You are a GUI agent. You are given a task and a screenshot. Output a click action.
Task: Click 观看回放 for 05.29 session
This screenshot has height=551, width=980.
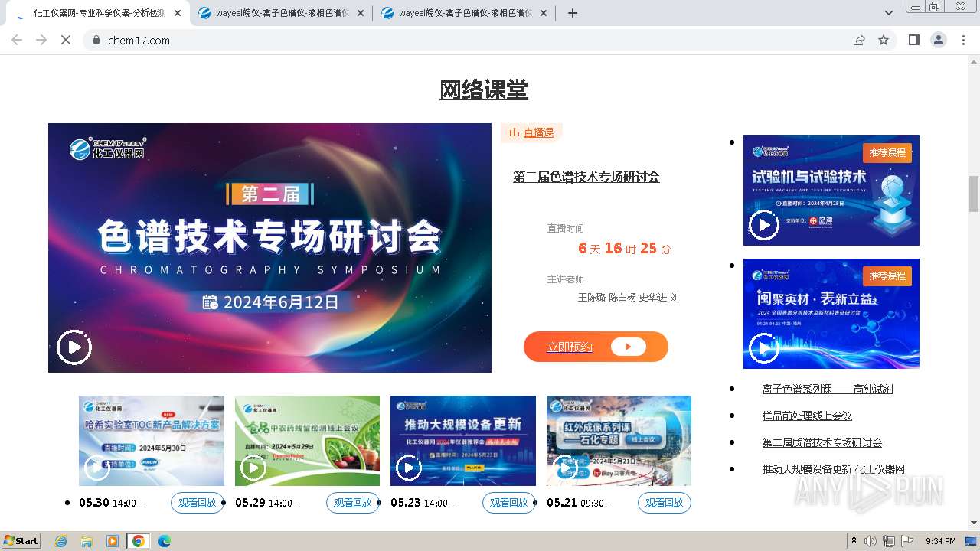pos(353,503)
